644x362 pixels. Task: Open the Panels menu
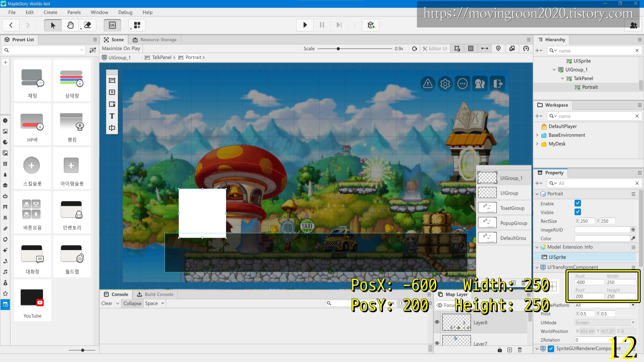[74, 12]
